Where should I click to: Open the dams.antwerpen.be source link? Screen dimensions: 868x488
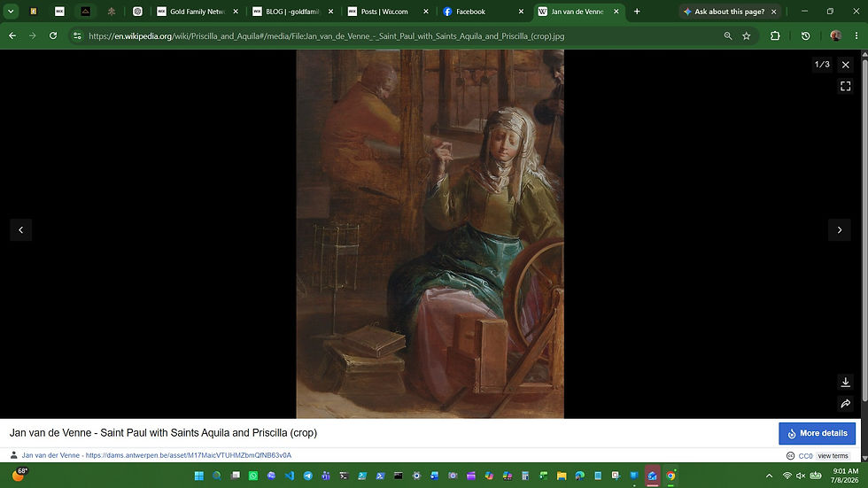coord(188,455)
